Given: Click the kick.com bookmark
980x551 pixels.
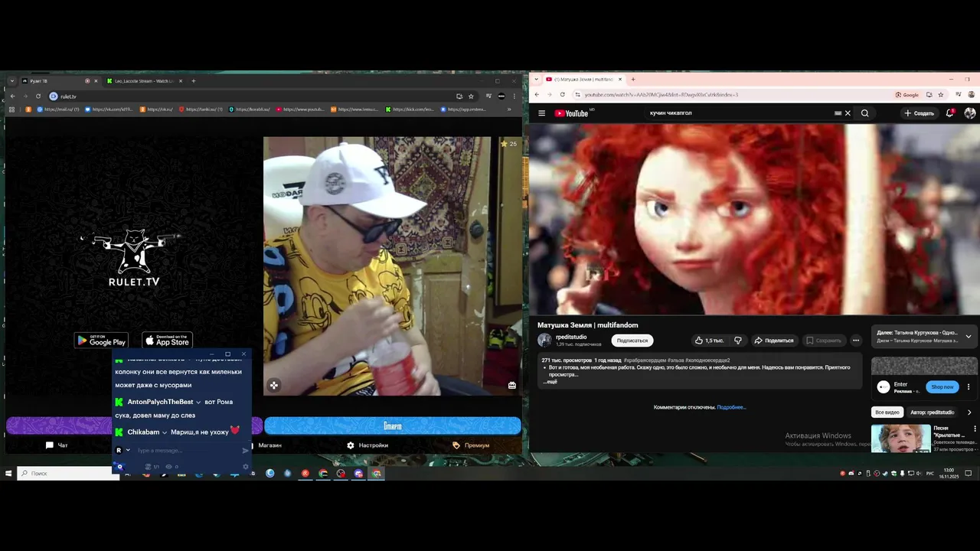Looking at the screenshot, I should (x=410, y=109).
